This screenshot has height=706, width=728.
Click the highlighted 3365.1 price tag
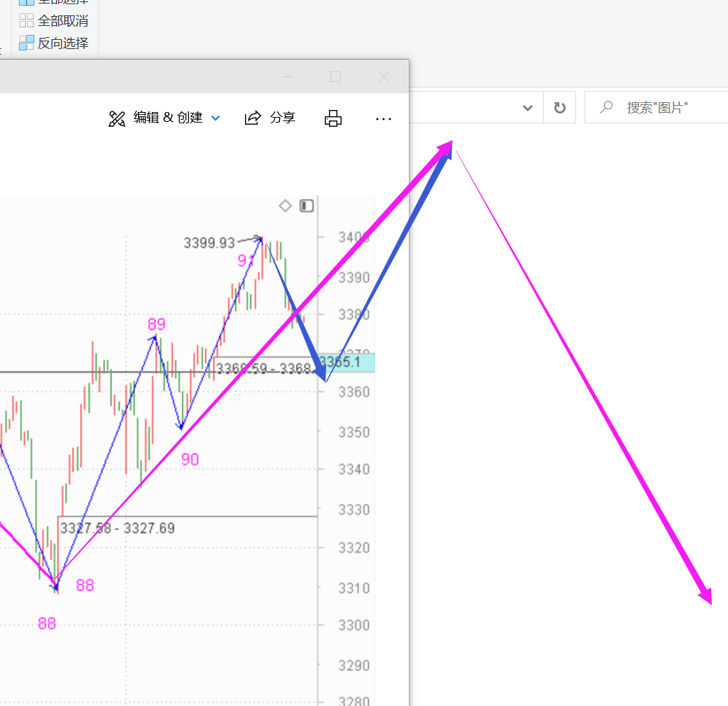[346, 362]
